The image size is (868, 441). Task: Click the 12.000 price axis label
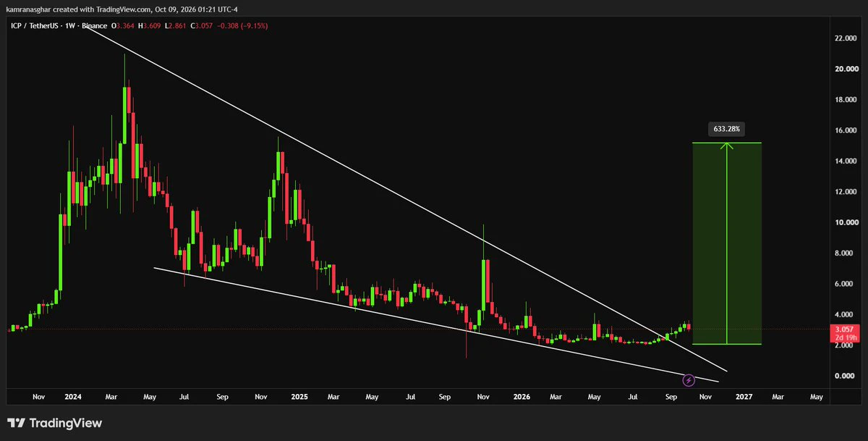[x=846, y=192]
